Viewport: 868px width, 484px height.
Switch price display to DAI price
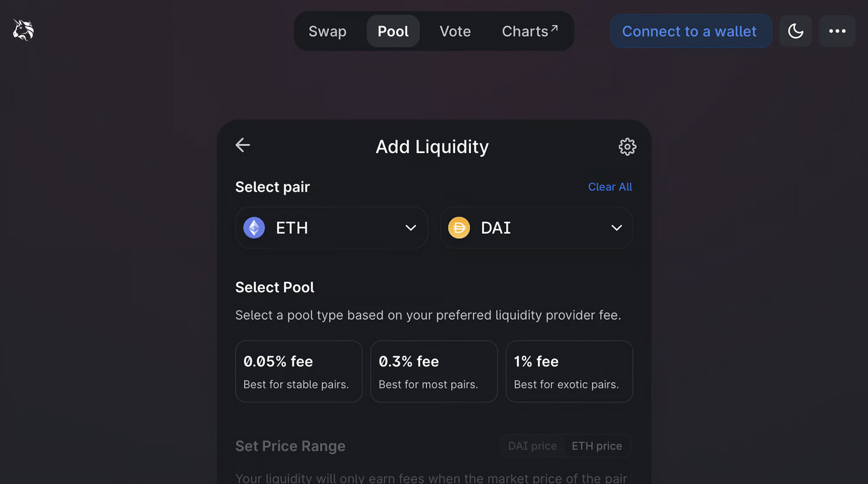point(532,446)
